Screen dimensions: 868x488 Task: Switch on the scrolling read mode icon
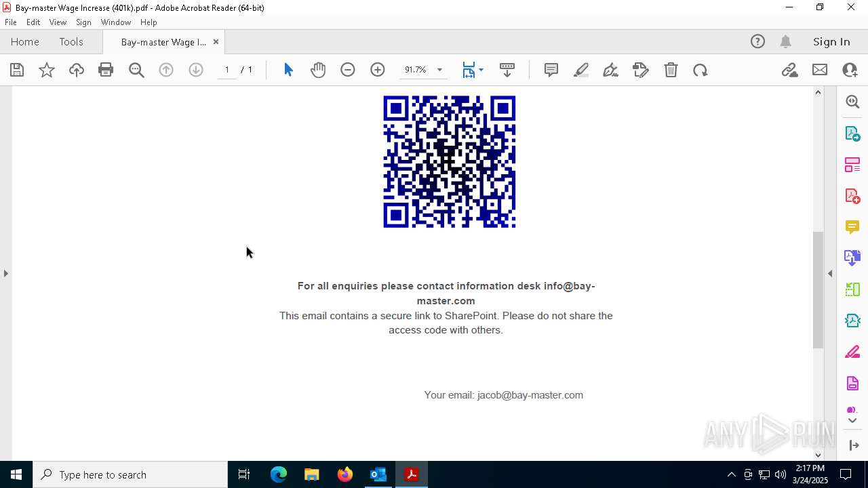(507, 70)
